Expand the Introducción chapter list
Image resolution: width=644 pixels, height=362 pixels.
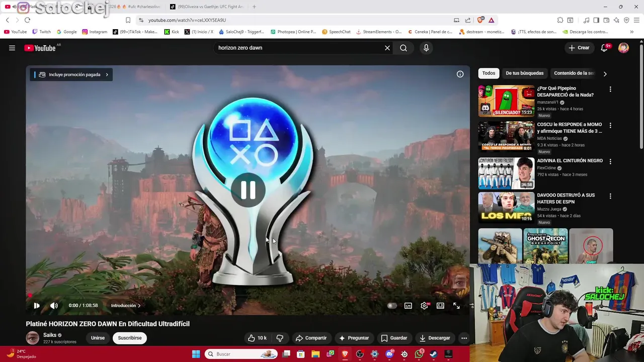point(126,305)
